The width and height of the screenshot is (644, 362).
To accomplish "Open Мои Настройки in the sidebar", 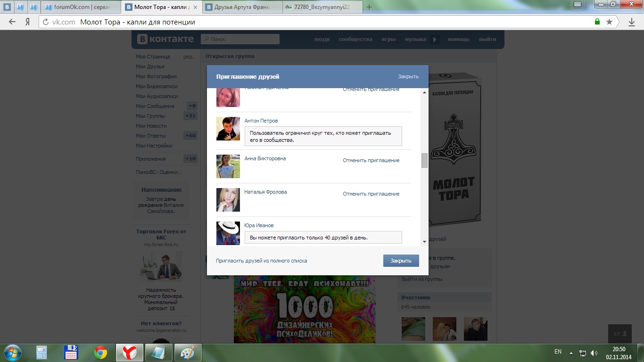I will [154, 146].
